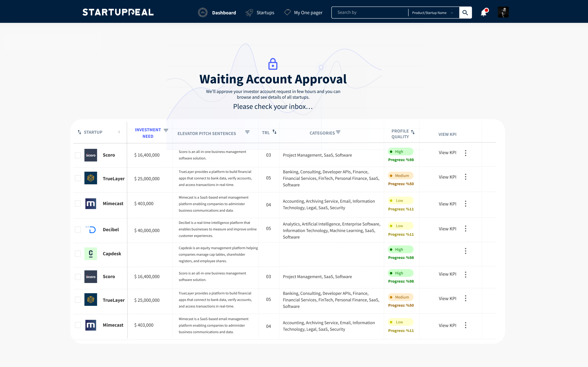Open the notifications bell
The image size is (588, 367).
click(483, 13)
